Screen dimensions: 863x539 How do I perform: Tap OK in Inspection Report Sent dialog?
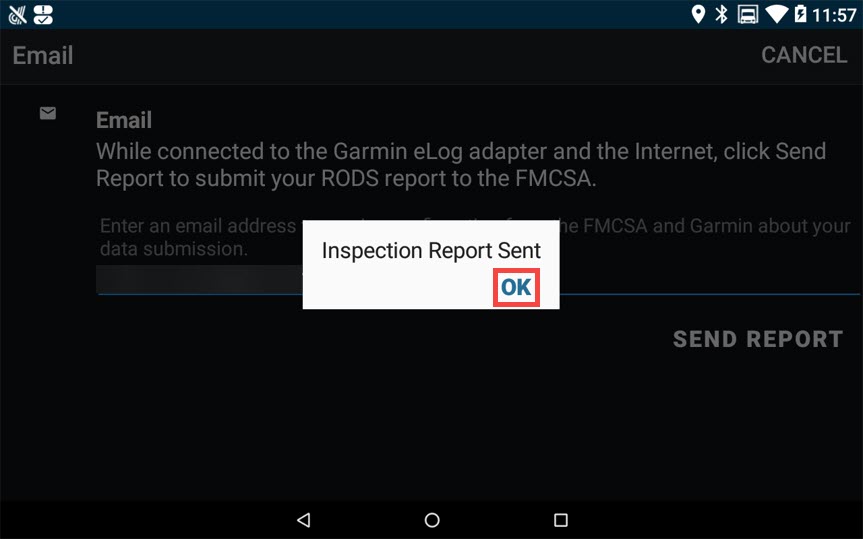516,287
